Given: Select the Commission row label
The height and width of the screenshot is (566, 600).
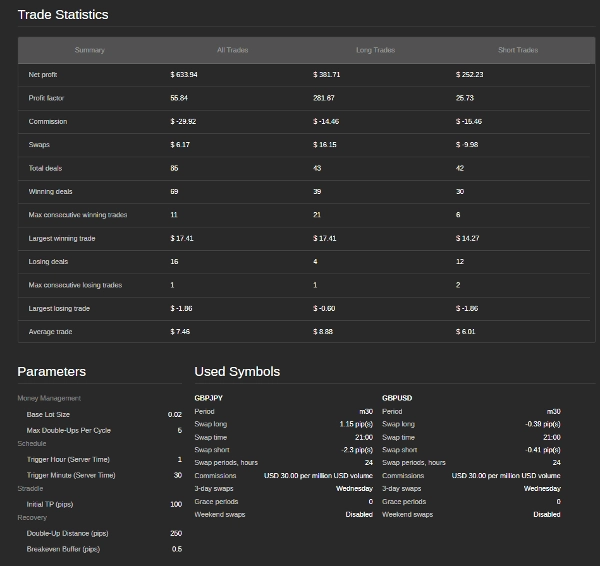Looking at the screenshot, I should (x=48, y=122).
